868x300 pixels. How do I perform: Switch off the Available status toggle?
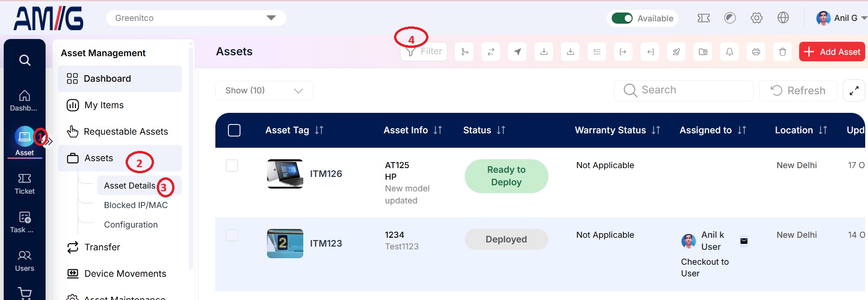[622, 18]
